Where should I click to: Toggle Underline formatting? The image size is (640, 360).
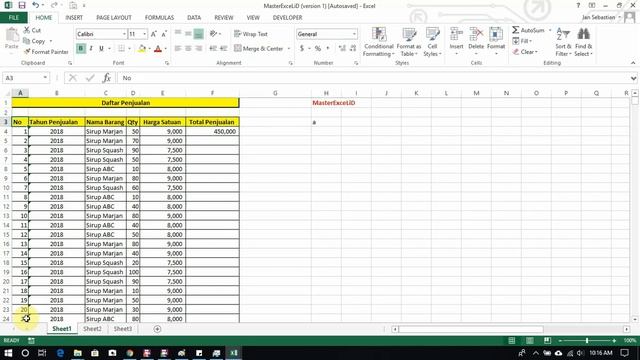101,49
